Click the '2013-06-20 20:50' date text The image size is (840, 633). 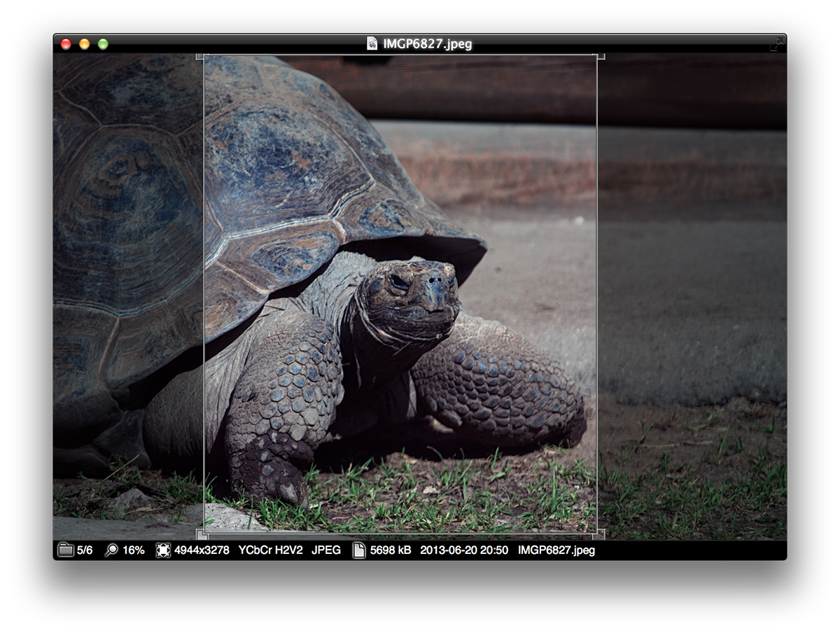tap(464, 550)
